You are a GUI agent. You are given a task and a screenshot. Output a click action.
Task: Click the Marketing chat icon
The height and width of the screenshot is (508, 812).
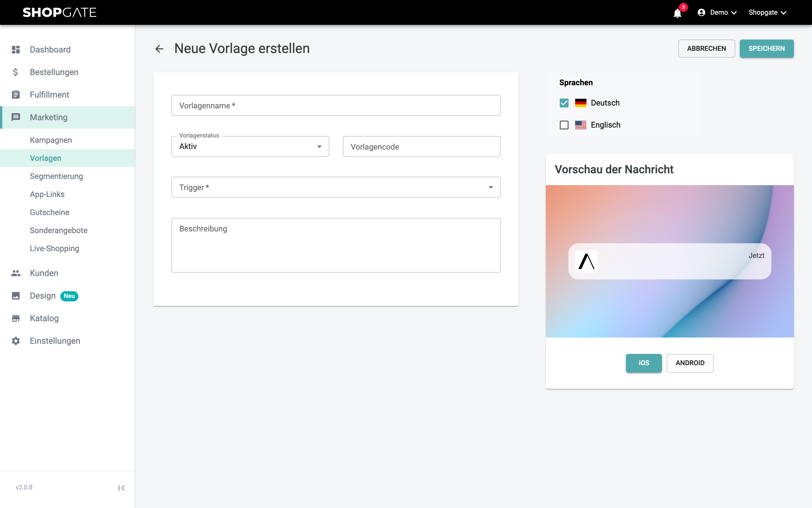pos(16,117)
